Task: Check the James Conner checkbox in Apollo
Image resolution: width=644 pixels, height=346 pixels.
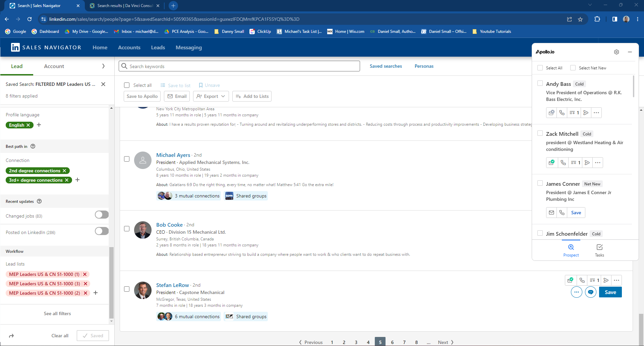Action: [540, 183]
